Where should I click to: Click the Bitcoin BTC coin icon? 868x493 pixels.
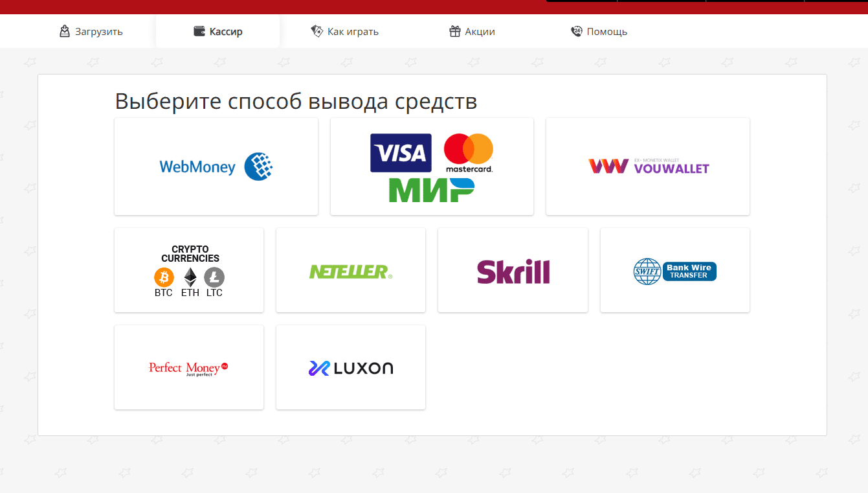click(164, 278)
